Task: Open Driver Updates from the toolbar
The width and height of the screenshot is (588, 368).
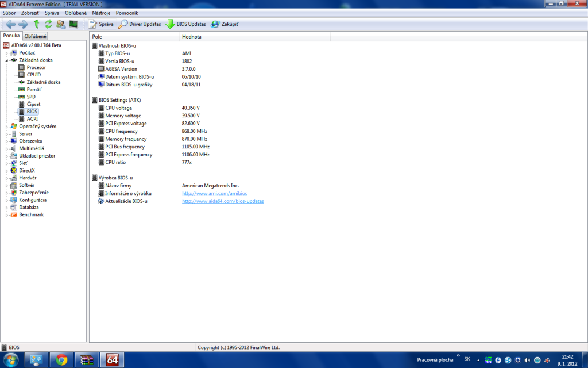Action: 140,24
